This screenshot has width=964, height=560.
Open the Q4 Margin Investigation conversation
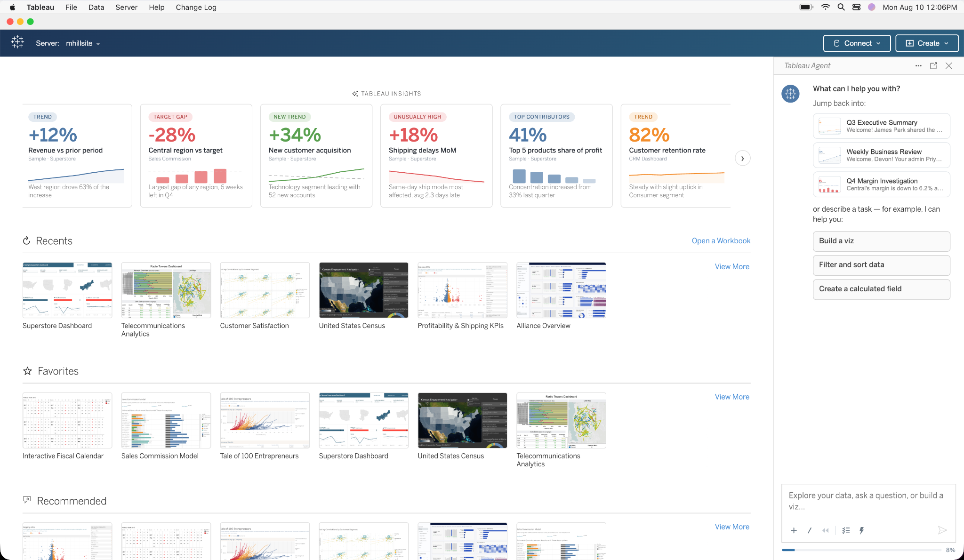point(881,184)
